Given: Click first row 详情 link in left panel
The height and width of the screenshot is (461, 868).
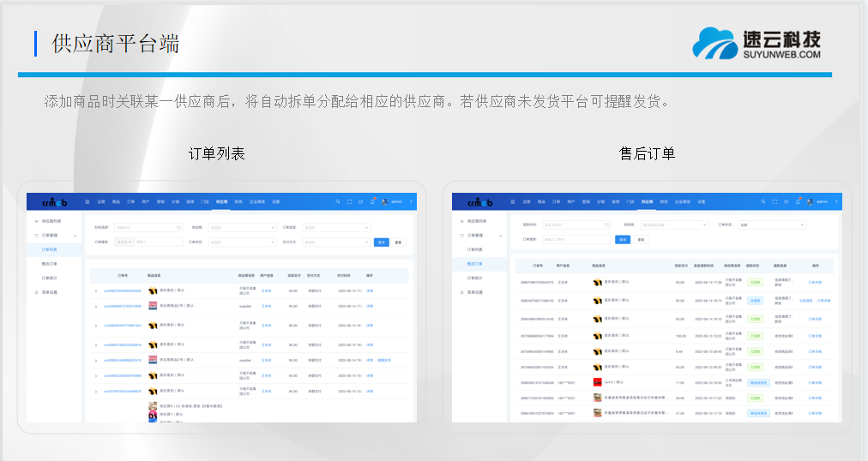Looking at the screenshot, I should point(370,290).
